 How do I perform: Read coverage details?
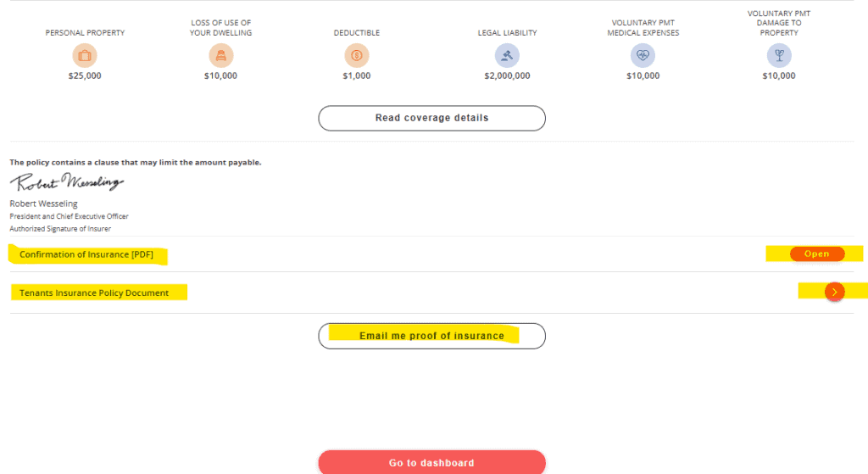point(431,118)
